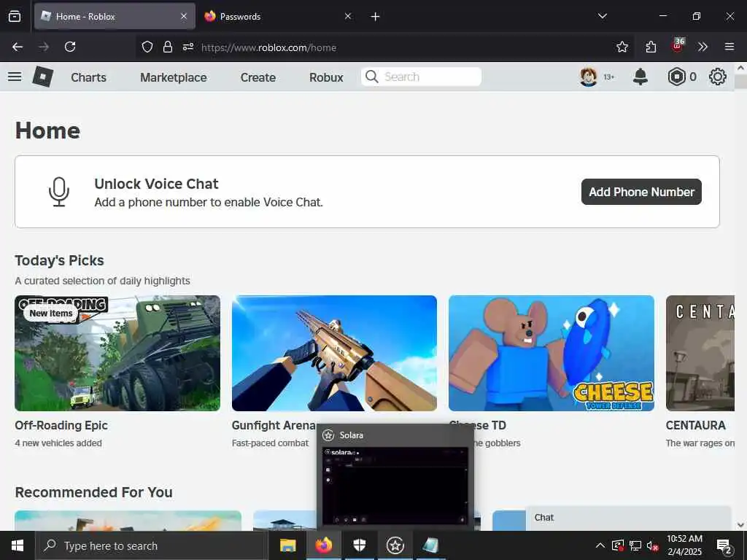This screenshot has height=560, width=747.
Task: Open the Firefox application menu
Action: click(x=729, y=47)
